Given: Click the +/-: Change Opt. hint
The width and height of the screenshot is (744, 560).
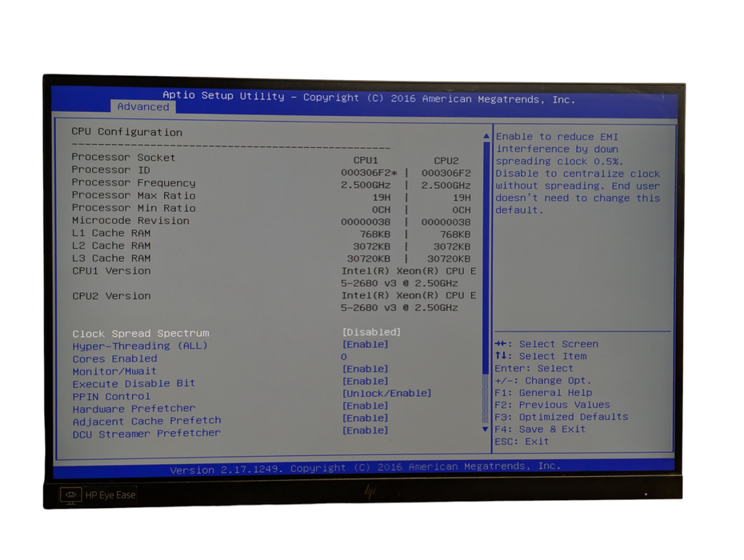Looking at the screenshot, I should [543, 381].
